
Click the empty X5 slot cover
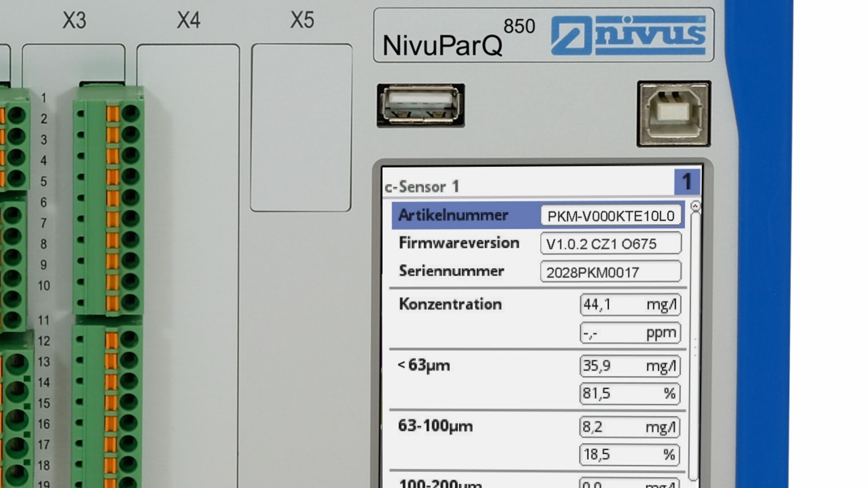pos(301,127)
